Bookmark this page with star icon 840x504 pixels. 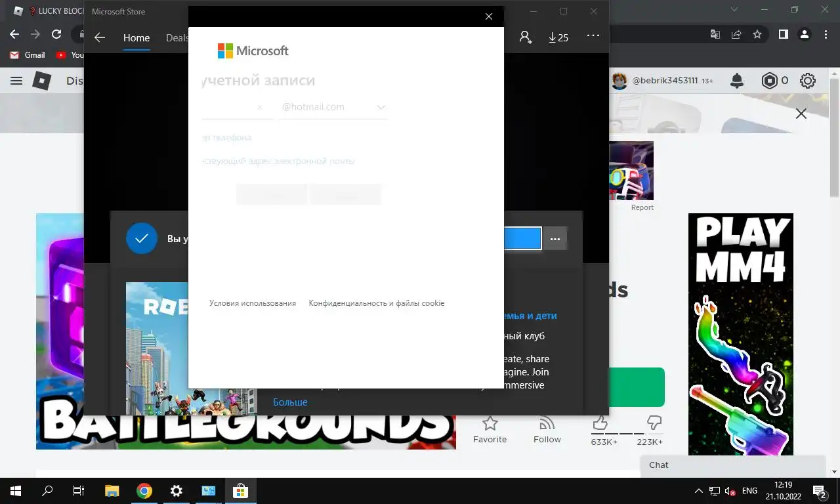(757, 34)
